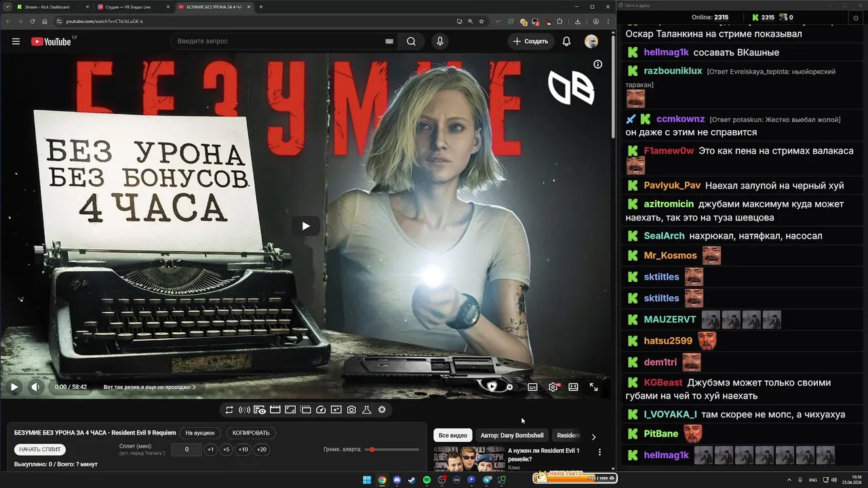Screen dimensions: 868x488
Task: Go to the YouTube home logo
Action: tap(51, 41)
